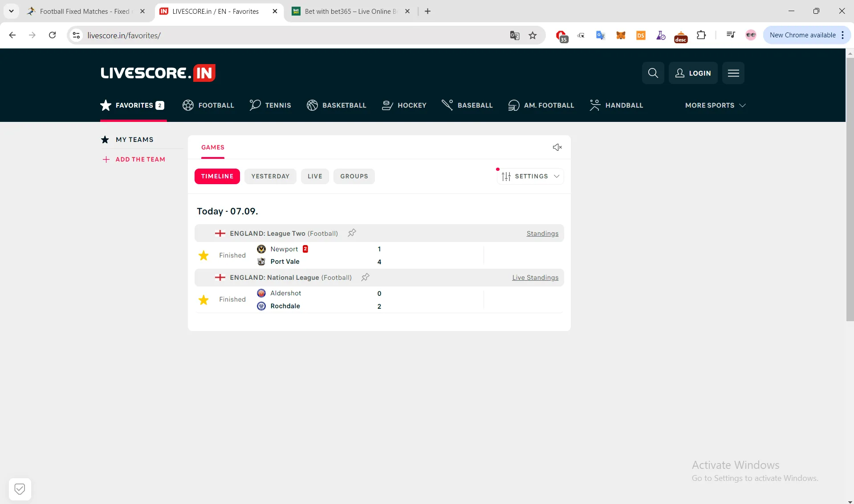Pin the England League Two competition

352,233
